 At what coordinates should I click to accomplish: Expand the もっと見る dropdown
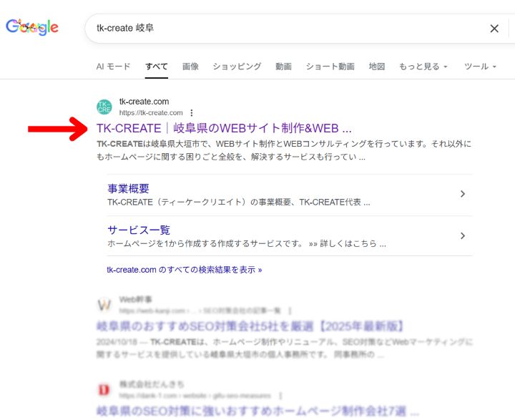pyautogui.click(x=423, y=67)
